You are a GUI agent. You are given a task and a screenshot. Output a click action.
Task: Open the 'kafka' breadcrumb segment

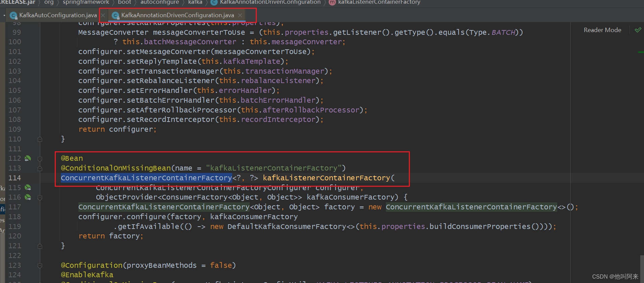point(195,2)
